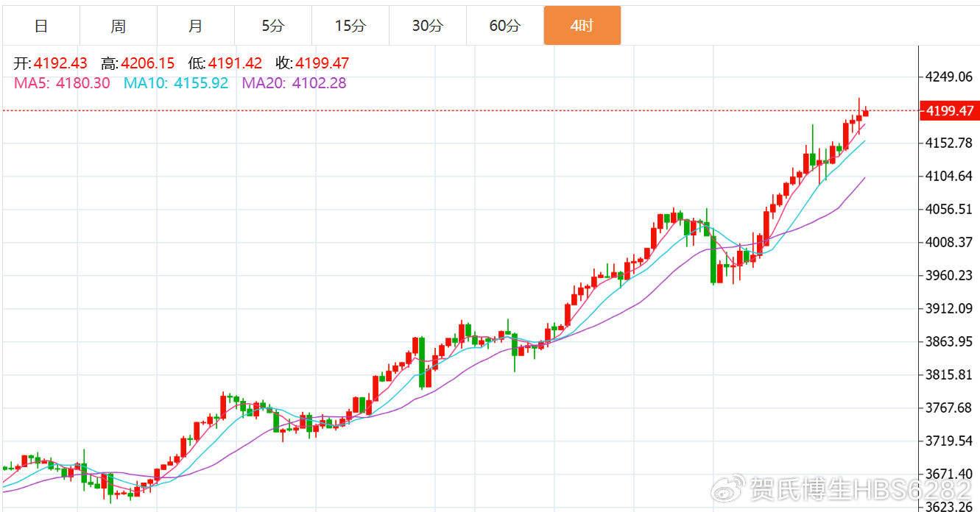The height and width of the screenshot is (512, 980).
Task: Select the 周 weekly timeframe tab
Action: tap(119, 26)
